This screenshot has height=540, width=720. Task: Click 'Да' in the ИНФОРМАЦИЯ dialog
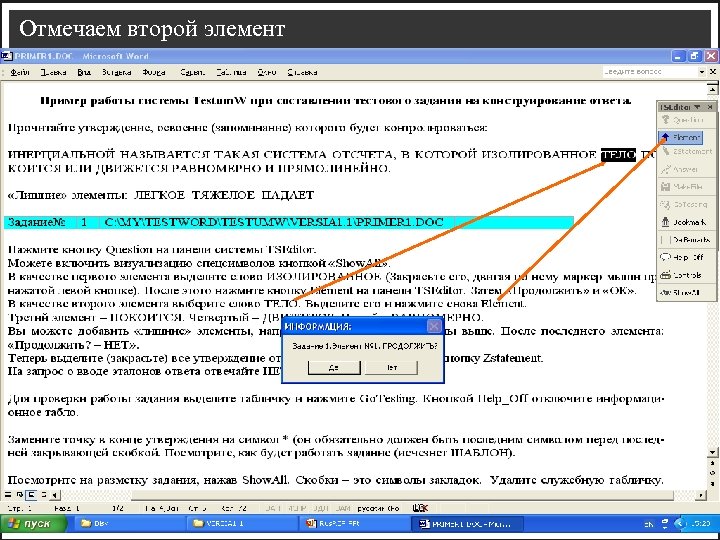pyautogui.click(x=334, y=368)
